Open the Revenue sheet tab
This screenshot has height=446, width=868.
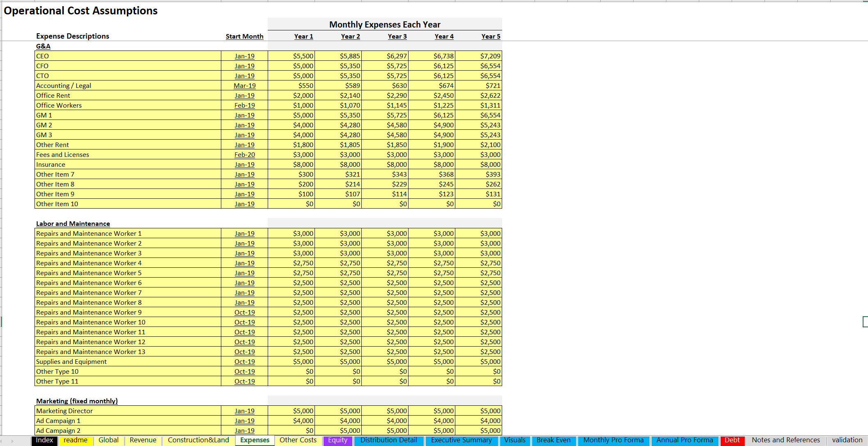coord(143,440)
